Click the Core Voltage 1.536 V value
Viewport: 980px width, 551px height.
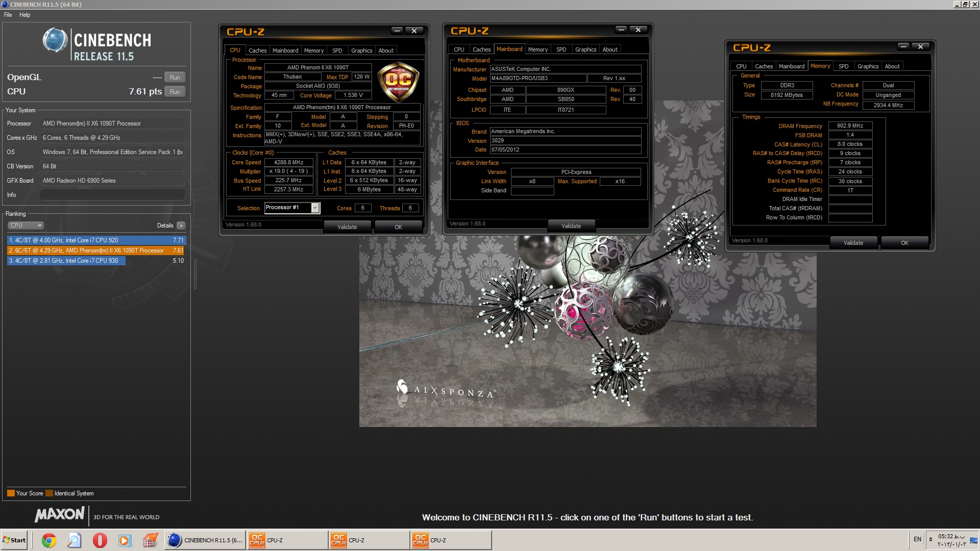(353, 95)
